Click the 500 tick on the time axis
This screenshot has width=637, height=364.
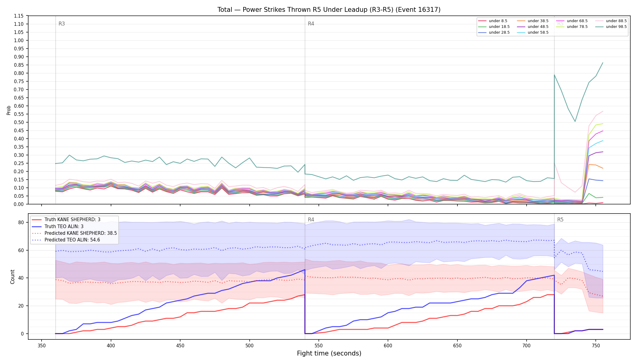(249, 345)
